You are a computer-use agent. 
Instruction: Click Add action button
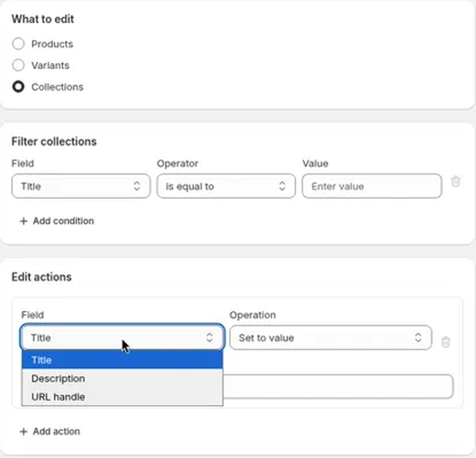point(50,431)
